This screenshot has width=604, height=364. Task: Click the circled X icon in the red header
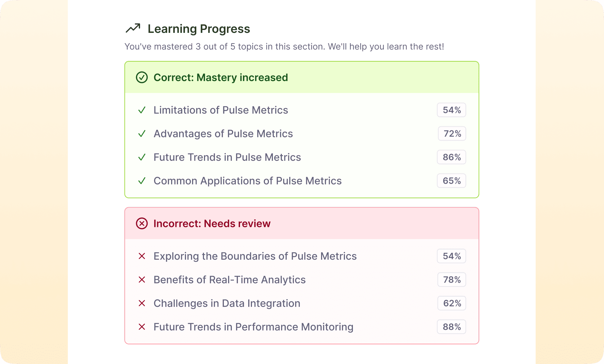coord(142,224)
